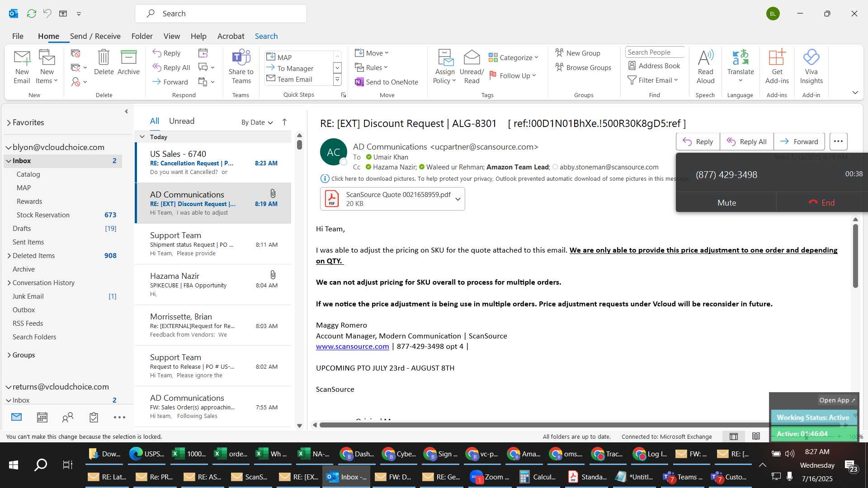
Task: Switch to Normal view in status bar
Action: click(734, 436)
